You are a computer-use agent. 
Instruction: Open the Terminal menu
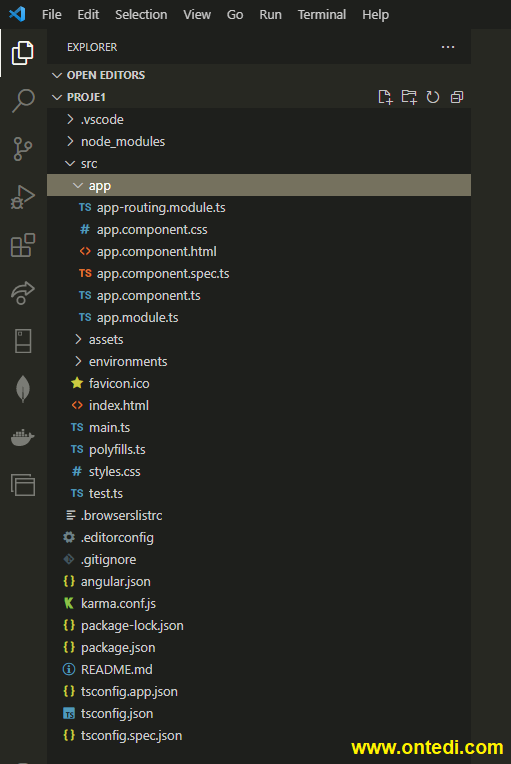pos(322,15)
